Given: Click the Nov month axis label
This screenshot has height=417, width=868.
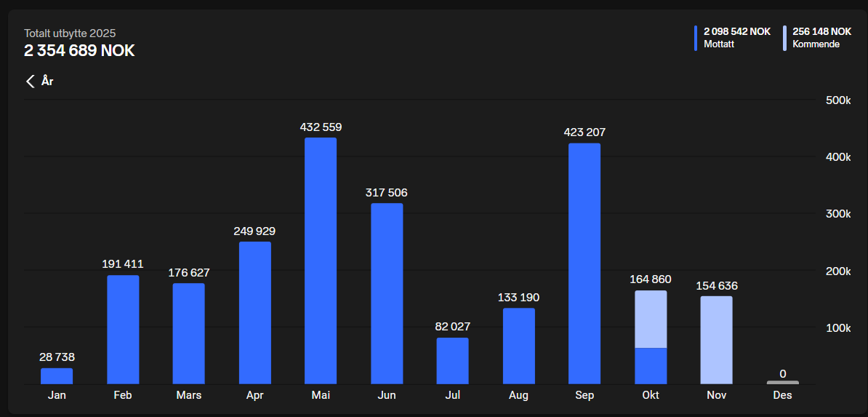Looking at the screenshot, I should pyautogui.click(x=716, y=395).
